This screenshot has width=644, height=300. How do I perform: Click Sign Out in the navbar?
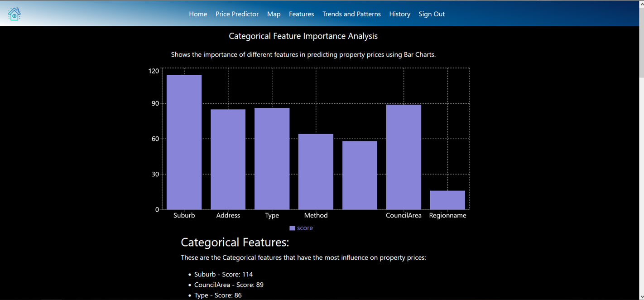pos(431,14)
